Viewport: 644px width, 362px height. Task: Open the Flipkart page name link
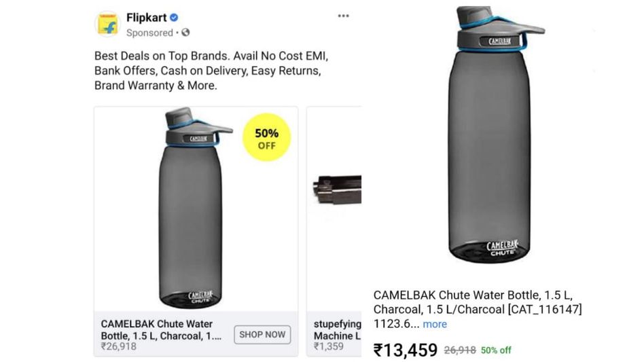pyautogui.click(x=147, y=18)
